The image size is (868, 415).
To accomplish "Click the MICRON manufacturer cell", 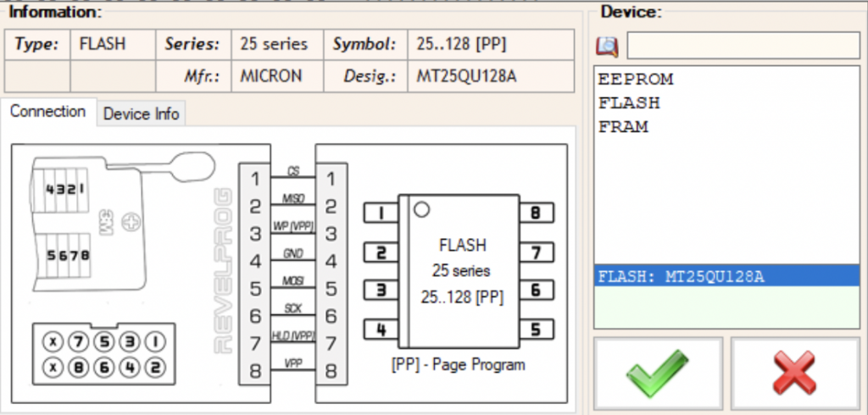I will [x=277, y=76].
